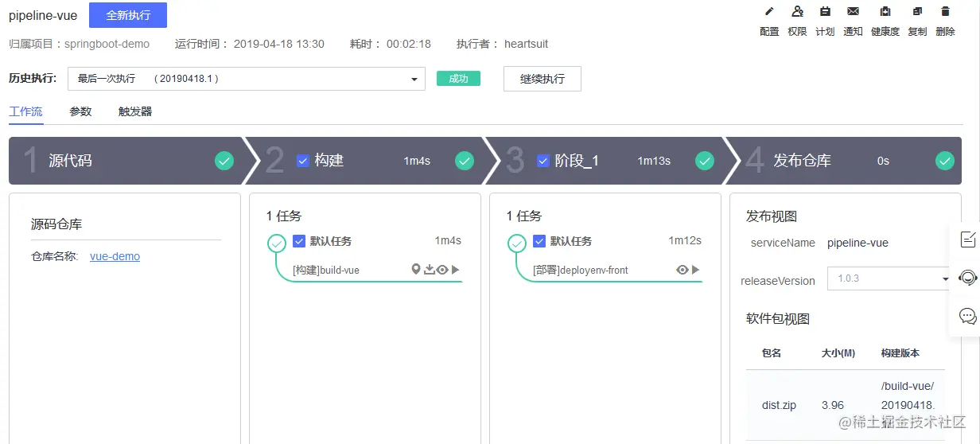The height and width of the screenshot is (444, 980).
Task: View build-vue task details eye icon
Action: pyautogui.click(x=442, y=270)
